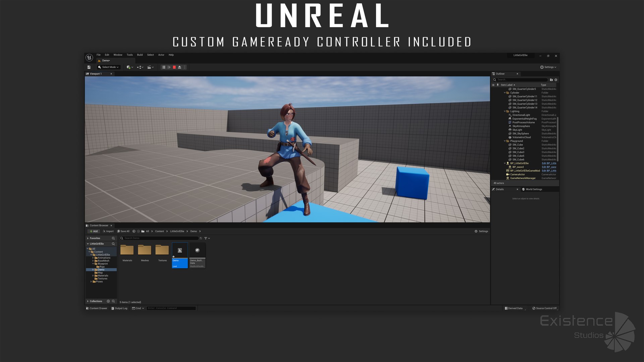Open the Content Drawer
Image resolution: width=644 pixels, height=362 pixels.
point(97,308)
